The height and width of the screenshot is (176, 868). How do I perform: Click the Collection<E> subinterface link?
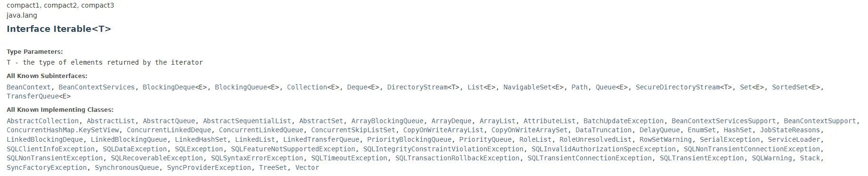(x=313, y=87)
